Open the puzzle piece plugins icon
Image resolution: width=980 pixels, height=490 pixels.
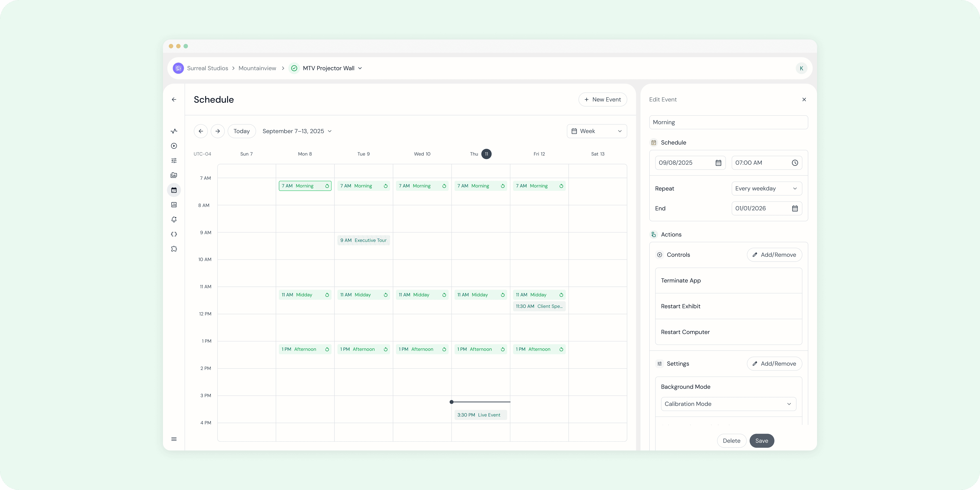tap(174, 249)
